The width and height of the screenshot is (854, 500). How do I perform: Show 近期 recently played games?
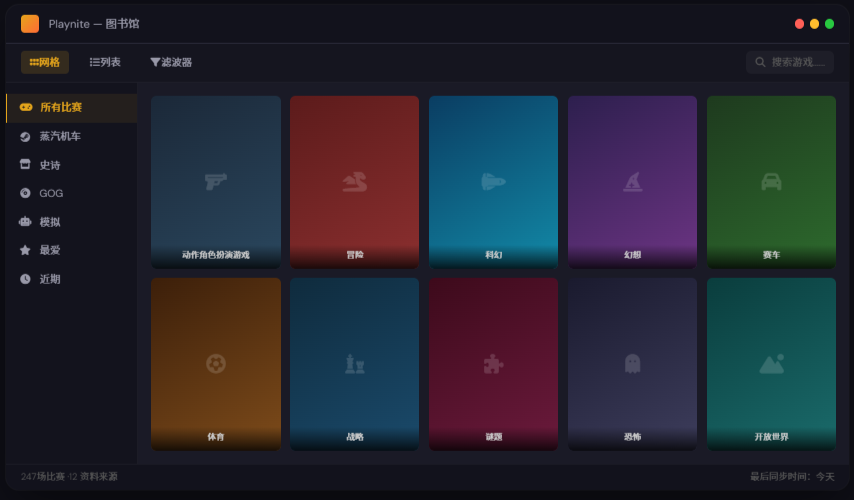[71, 279]
